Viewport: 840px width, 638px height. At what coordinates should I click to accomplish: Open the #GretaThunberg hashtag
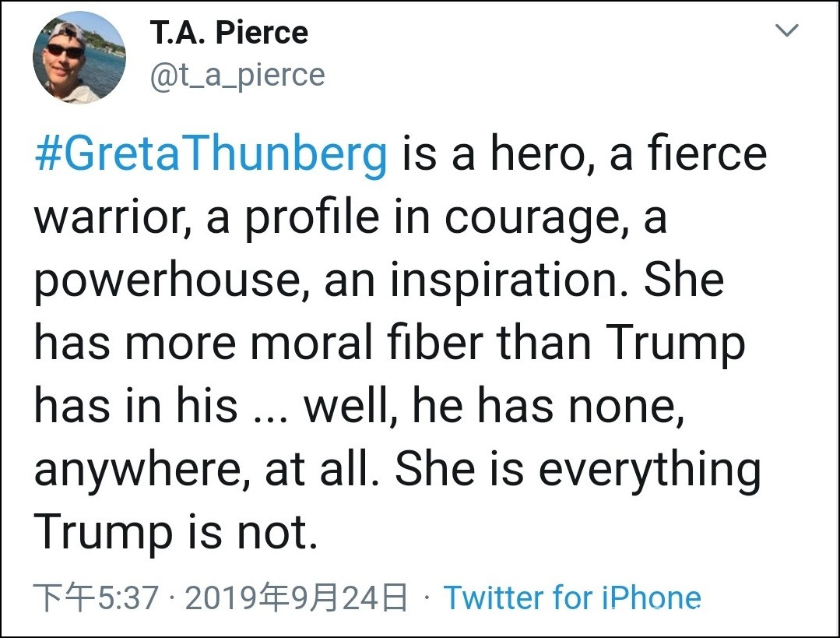(211, 154)
